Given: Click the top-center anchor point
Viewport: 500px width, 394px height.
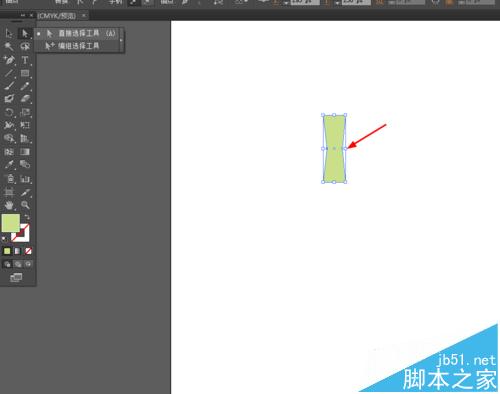Looking at the screenshot, I should pos(334,115).
